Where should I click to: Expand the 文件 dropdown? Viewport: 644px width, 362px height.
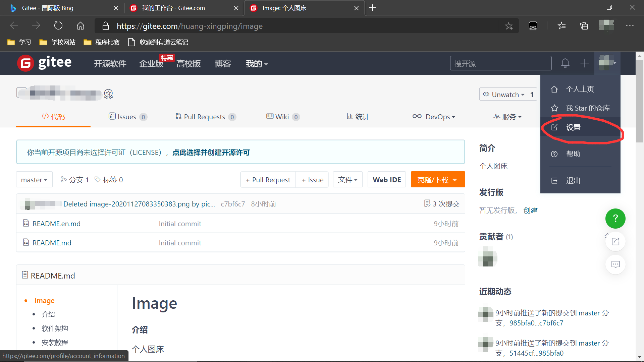coord(347,180)
